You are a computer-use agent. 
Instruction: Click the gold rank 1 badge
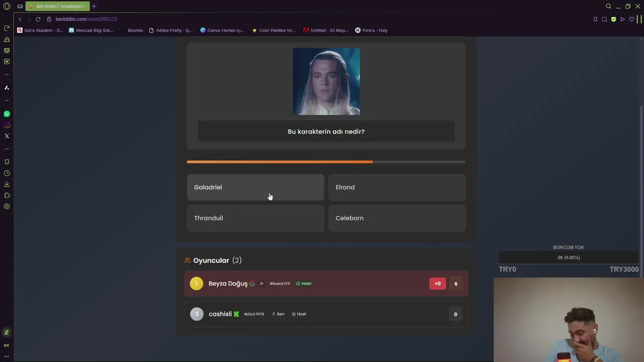196,284
